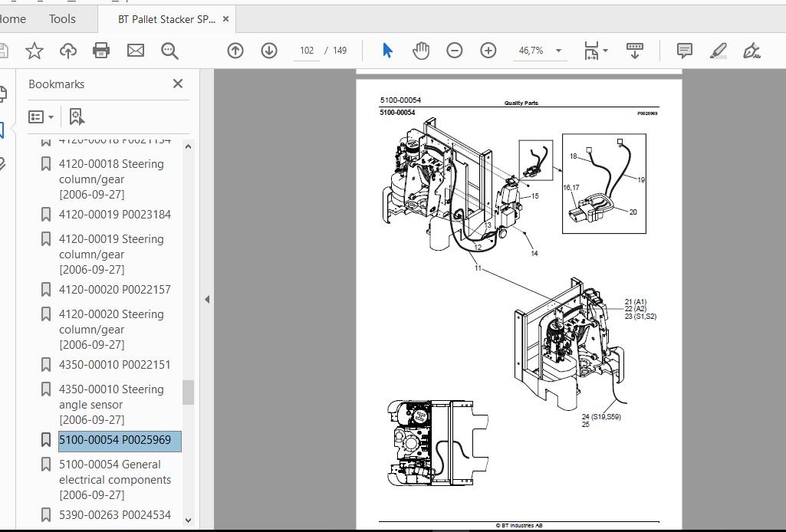Select the BT Pallet Stacker document tab

tap(166, 19)
